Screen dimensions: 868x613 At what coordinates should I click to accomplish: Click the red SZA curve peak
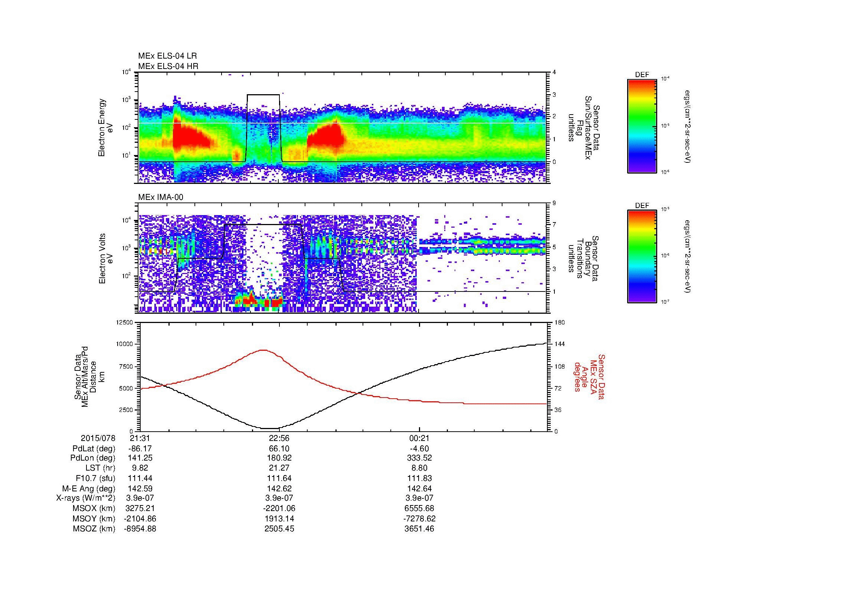pyautogui.click(x=263, y=350)
